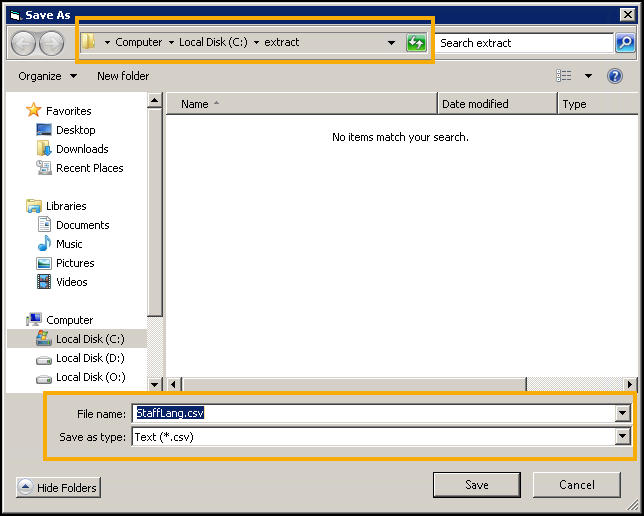Open the File name dropdown arrow
644x516 pixels.
(623, 413)
